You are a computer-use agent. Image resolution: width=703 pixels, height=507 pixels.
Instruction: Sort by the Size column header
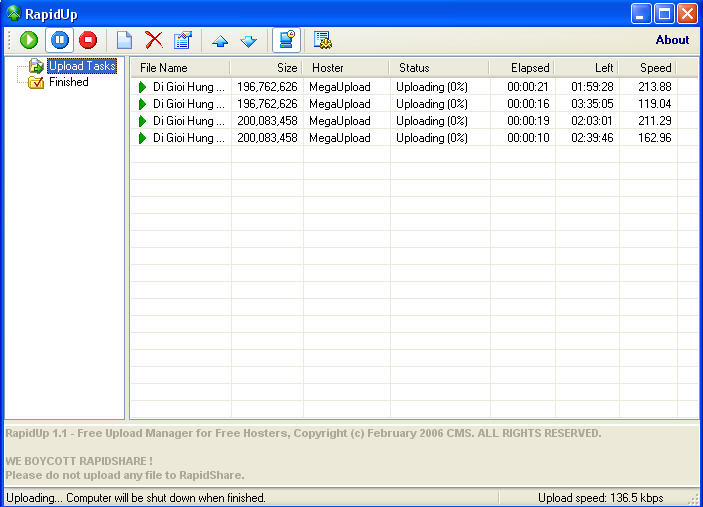click(266, 68)
